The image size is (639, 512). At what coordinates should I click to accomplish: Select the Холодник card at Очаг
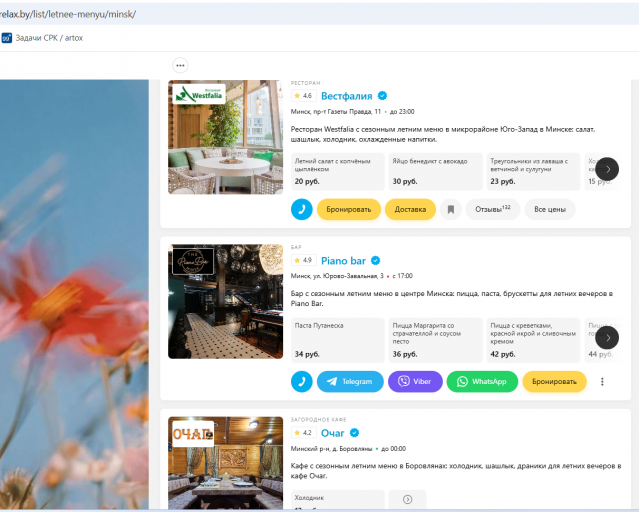[338, 500]
